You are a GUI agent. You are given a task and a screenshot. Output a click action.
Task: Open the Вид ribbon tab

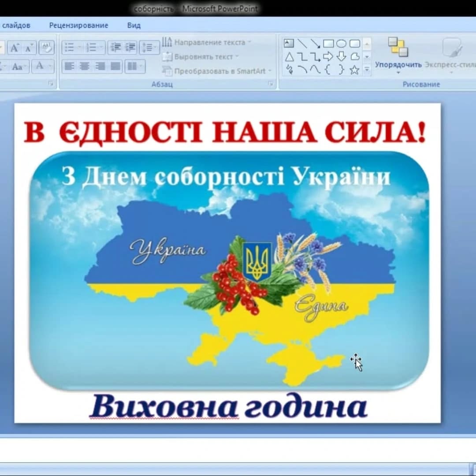tap(134, 25)
